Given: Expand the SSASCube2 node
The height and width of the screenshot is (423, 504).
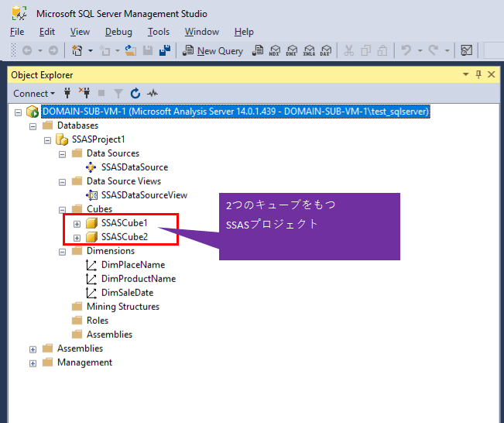Looking at the screenshot, I should pyautogui.click(x=77, y=237).
